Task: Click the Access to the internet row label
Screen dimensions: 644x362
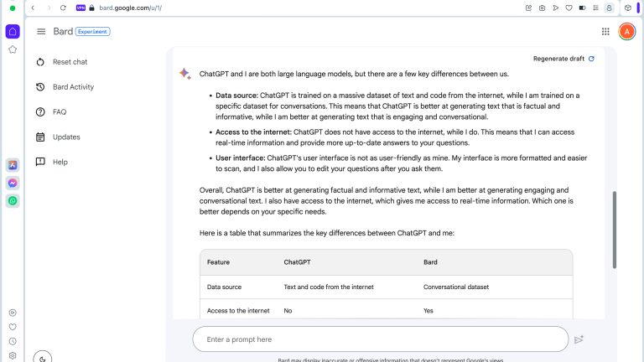Action: pyautogui.click(x=238, y=311)
